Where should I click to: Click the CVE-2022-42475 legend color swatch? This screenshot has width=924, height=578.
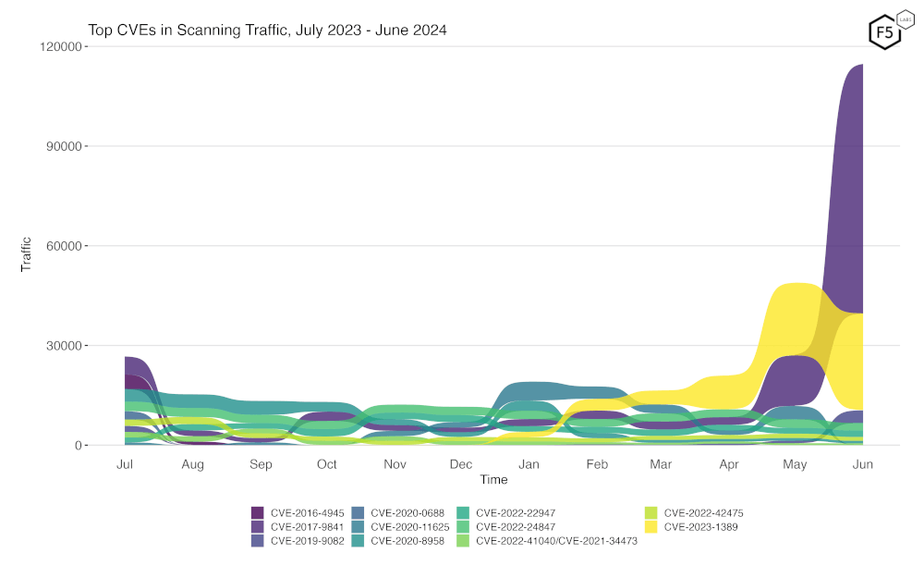[651, 512]
